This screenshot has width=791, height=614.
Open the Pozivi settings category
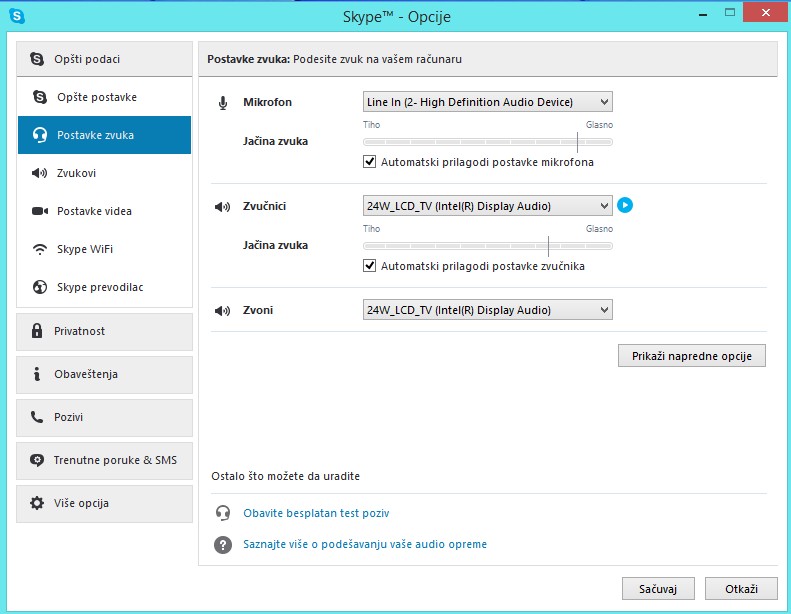(x=69, y=417)
